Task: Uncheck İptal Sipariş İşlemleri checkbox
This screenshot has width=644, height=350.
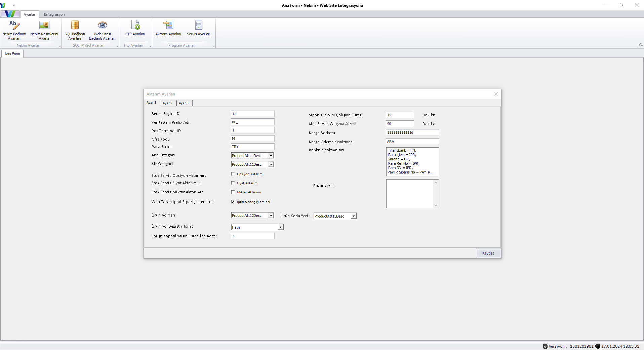Action: pyautogui.click(x=233, y=202)
